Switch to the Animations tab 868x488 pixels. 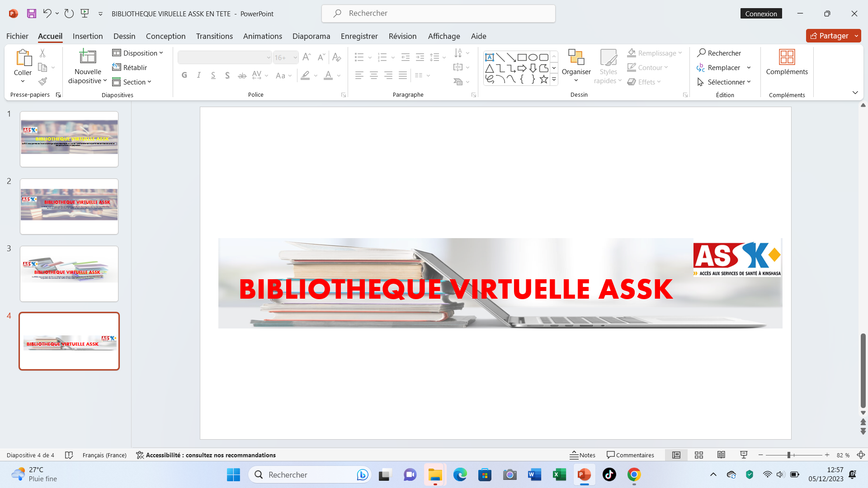click(x=263, y=36)
